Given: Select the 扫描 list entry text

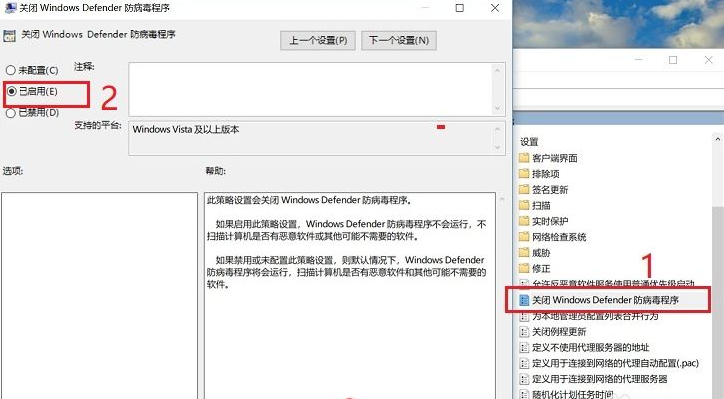Looking at the screenshot, I should pyautogui.click(x=541, y=205).
